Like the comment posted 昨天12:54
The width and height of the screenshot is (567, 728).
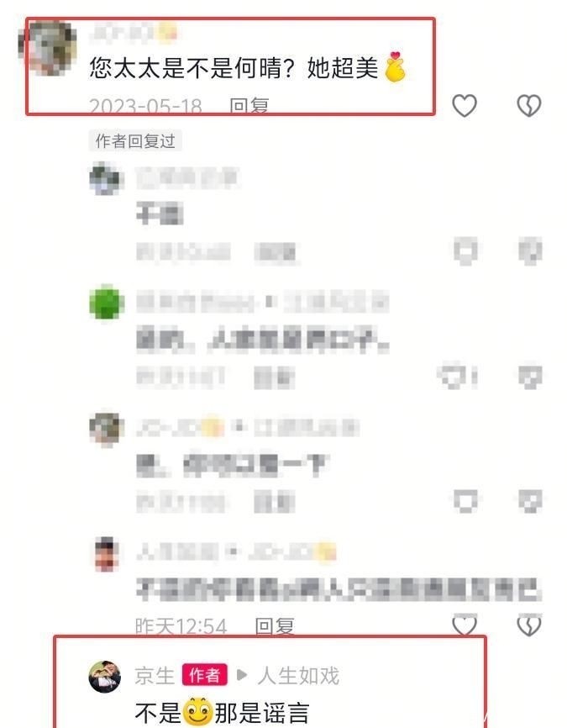pyautogui.click(x=465, y=625)
